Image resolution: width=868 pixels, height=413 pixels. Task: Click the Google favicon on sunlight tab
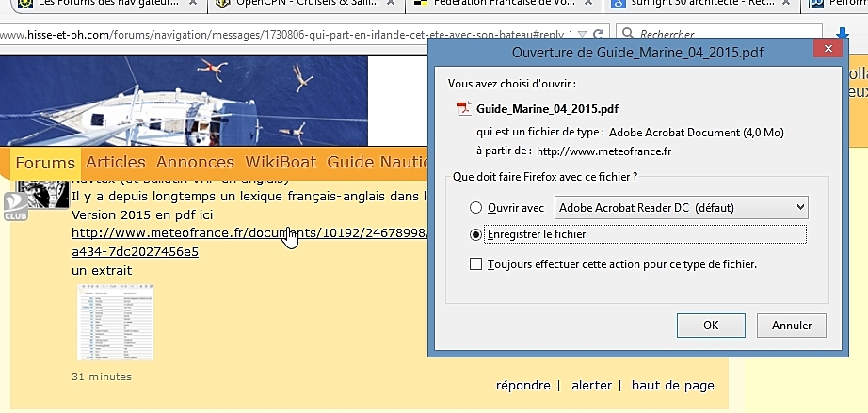[x=619, y=4]
